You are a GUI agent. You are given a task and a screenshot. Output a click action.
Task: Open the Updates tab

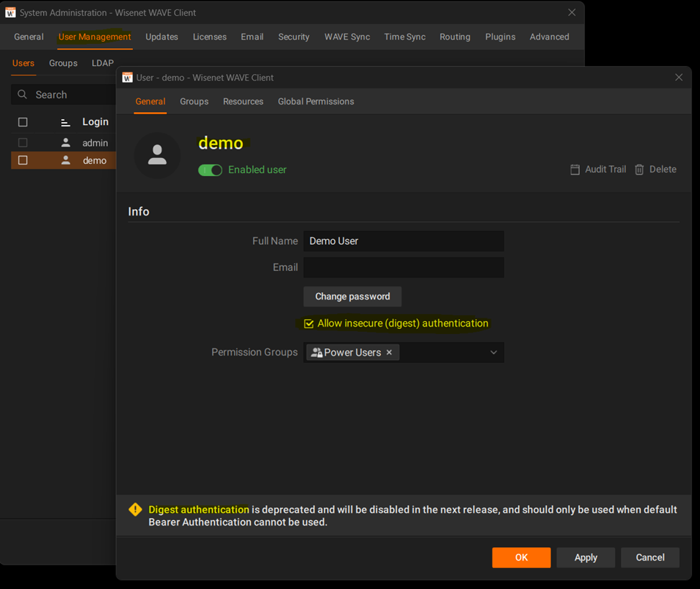coord(162,37)
